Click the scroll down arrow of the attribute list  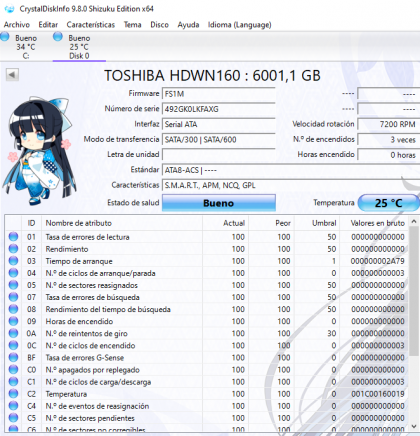pyautogui.click(x=414, y=426)
